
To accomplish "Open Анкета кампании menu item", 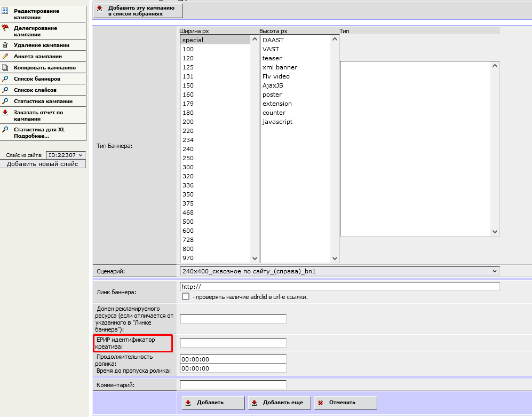I will (x=43, y=57).
